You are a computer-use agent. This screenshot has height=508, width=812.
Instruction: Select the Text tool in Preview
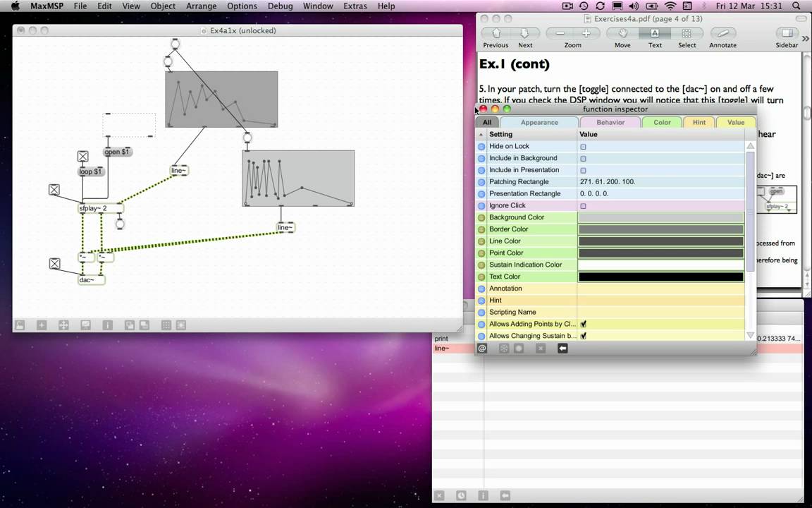tap(655, 33)
